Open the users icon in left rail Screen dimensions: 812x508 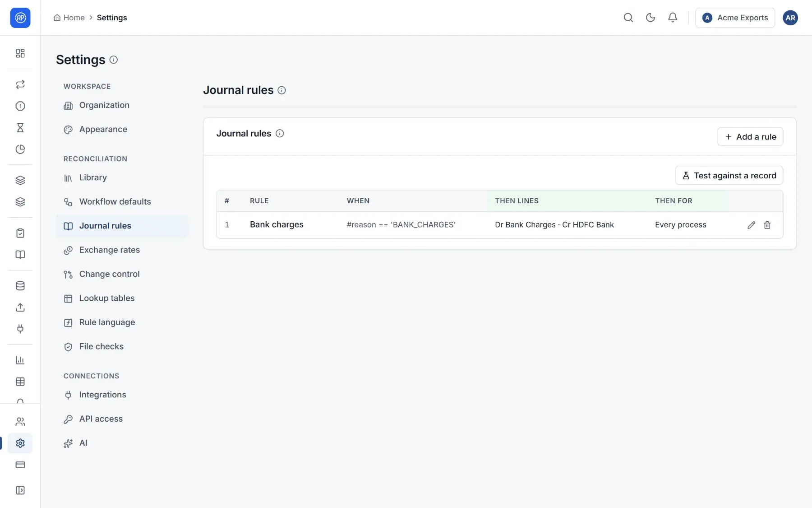[x=20, y=422]
